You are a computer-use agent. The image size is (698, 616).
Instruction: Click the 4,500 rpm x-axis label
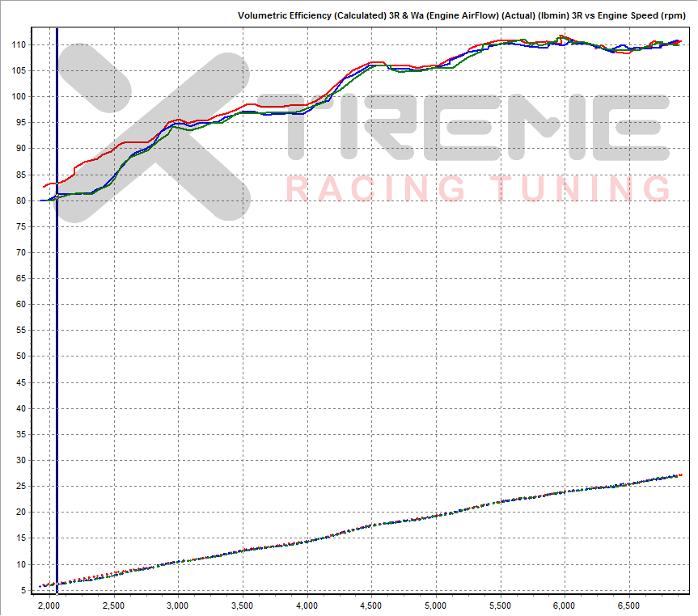(x=370, y=605)
